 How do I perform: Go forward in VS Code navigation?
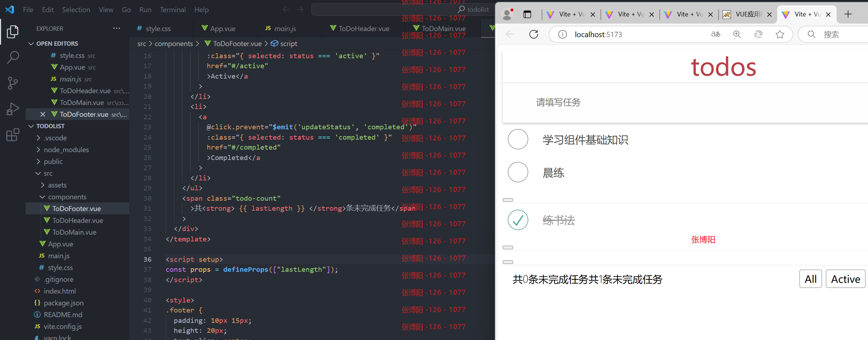point(300,10)
